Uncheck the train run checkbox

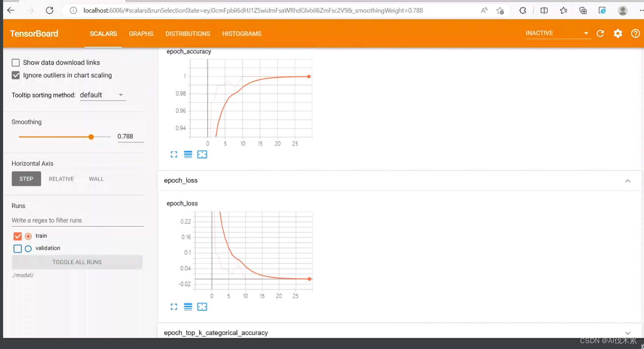(18, 236)
